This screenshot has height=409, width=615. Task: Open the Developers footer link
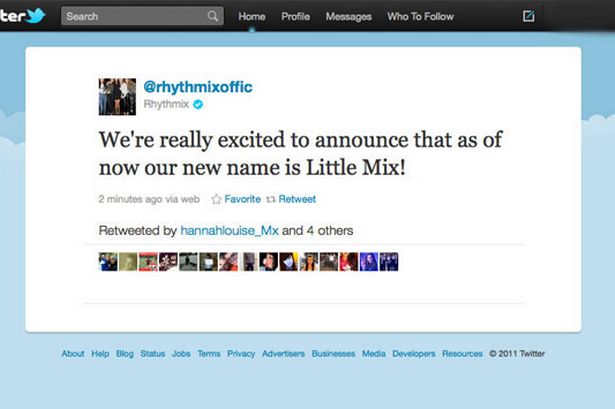click(x=414, y=354)
